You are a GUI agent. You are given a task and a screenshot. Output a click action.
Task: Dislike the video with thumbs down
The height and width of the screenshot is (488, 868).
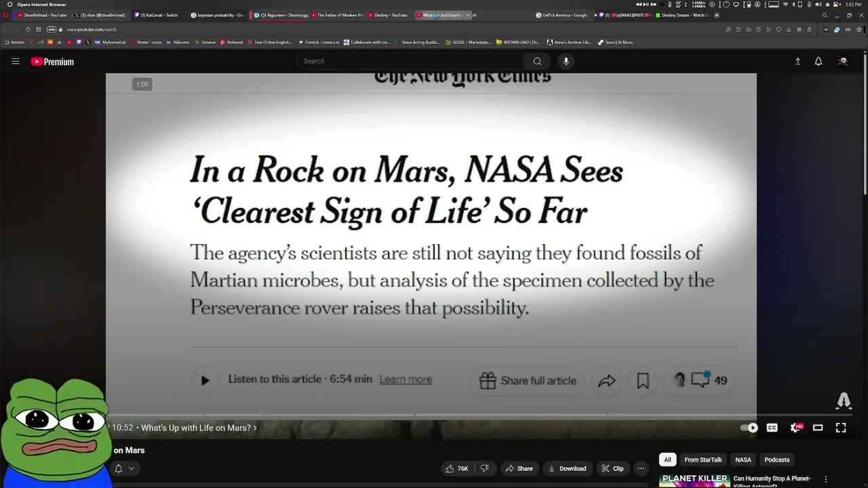[x=484, y=468]
